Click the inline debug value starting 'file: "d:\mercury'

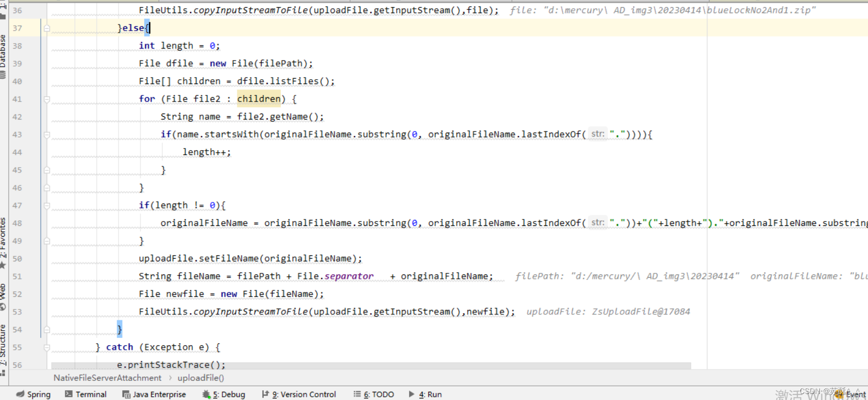(663, 10)
